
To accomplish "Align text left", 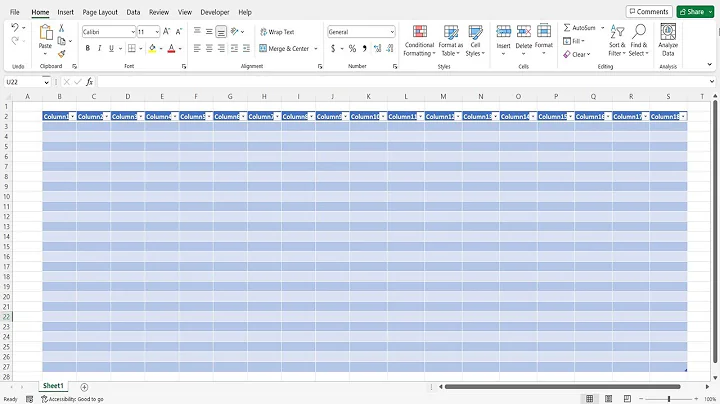I will pos(197,48).
